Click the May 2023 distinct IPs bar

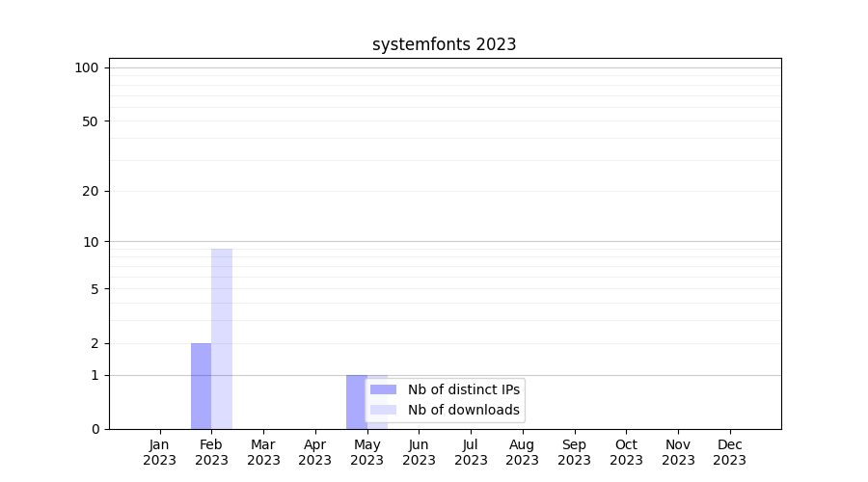pos(356,401)
